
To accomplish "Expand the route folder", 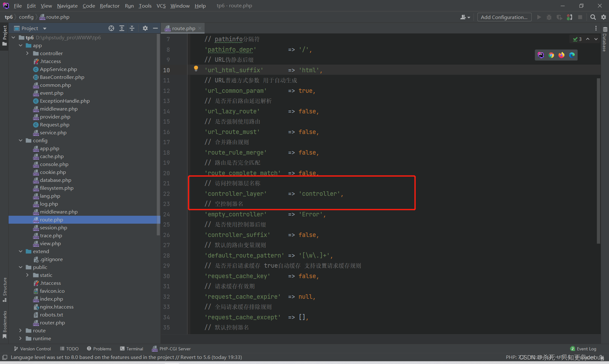I will point(21,330).
